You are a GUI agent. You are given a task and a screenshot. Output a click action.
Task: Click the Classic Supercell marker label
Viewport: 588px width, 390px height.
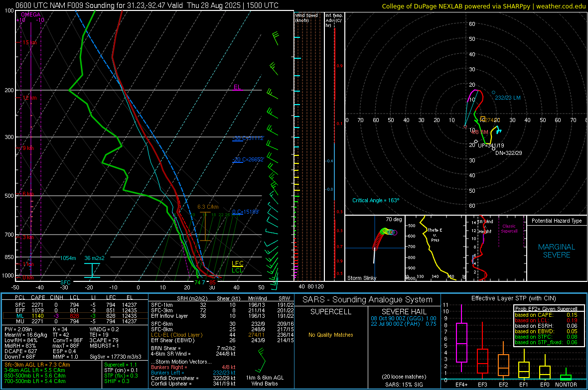point(509,229)
